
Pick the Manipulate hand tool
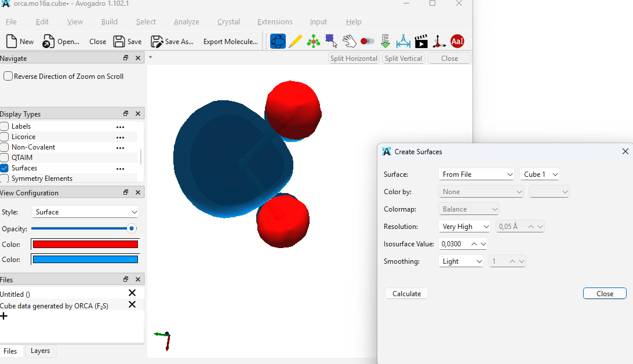(349, 41)
